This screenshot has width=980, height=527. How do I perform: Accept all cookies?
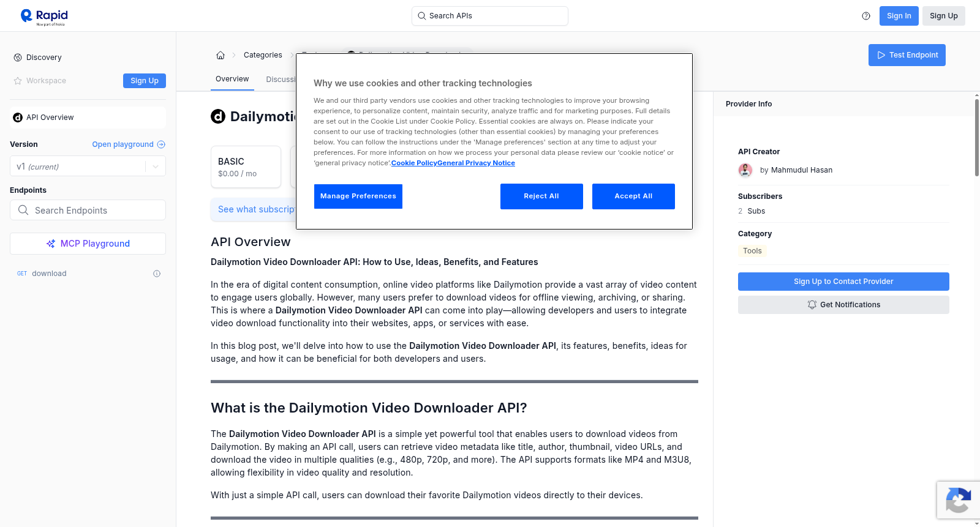click(633, 196)
